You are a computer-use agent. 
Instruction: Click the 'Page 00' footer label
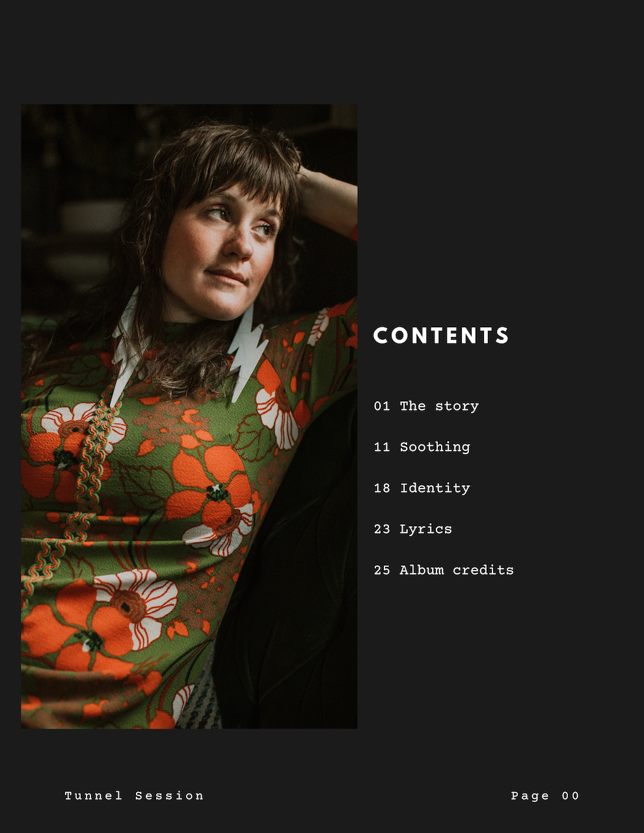tap(544, 795)
